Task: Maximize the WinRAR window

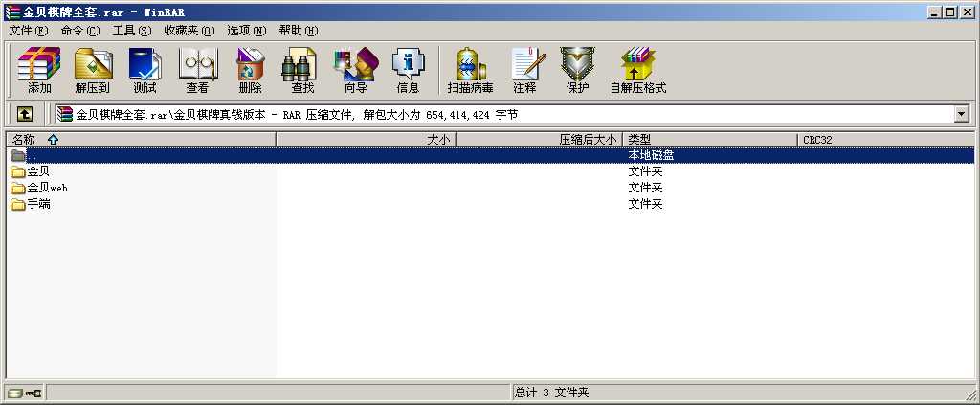Action: [950, 11]
